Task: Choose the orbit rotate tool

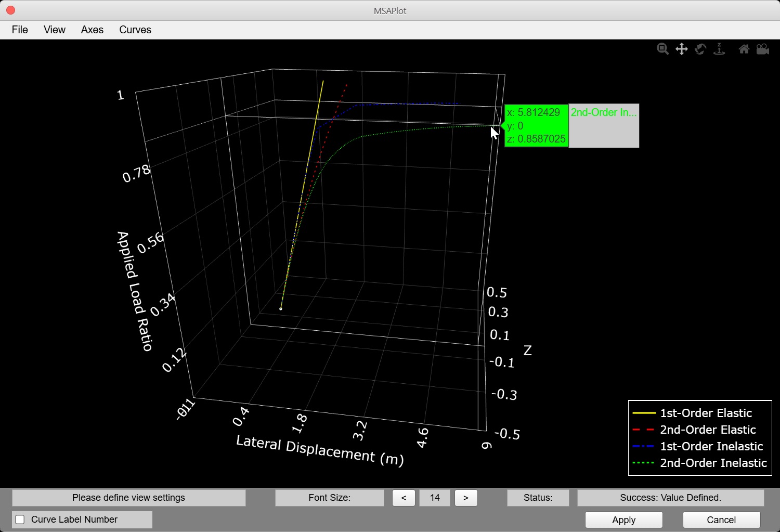Action: 700,49
